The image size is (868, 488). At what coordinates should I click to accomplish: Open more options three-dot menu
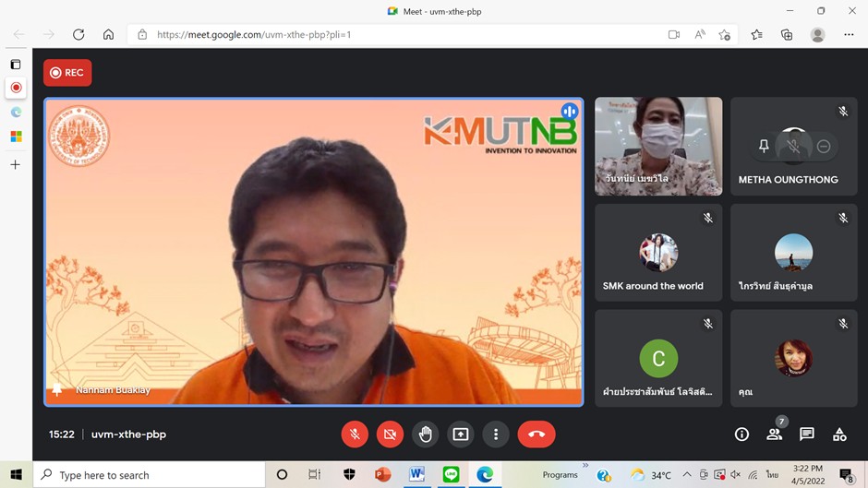click(496, 434)
